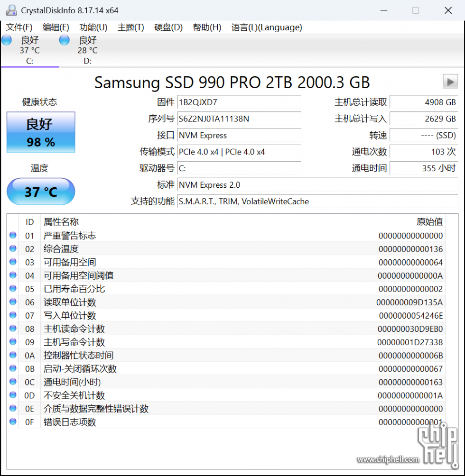Open the 语言(L)(Language) menu
Viewport: 465px width, 476px height.
(x=267, y=27)
